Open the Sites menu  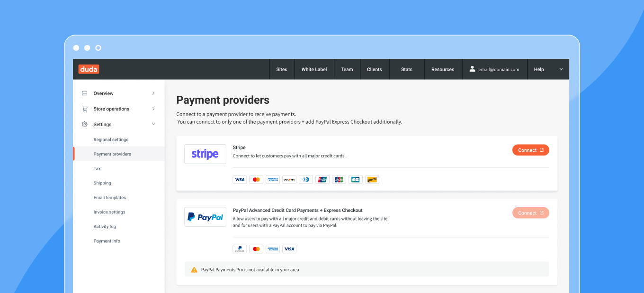282,69
